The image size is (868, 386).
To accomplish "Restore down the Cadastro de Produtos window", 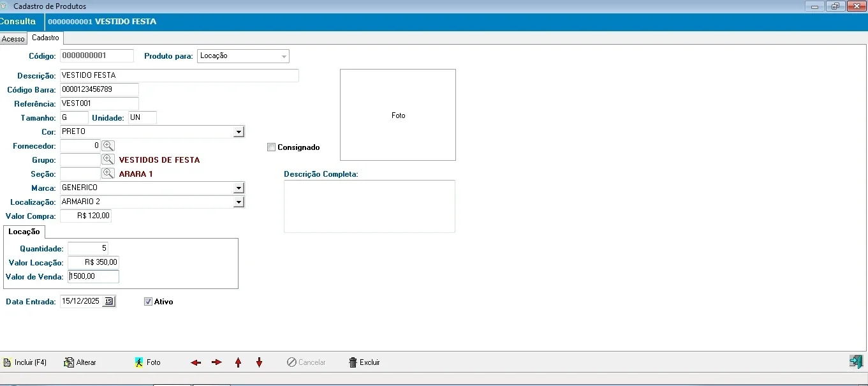I will point(835,6).
